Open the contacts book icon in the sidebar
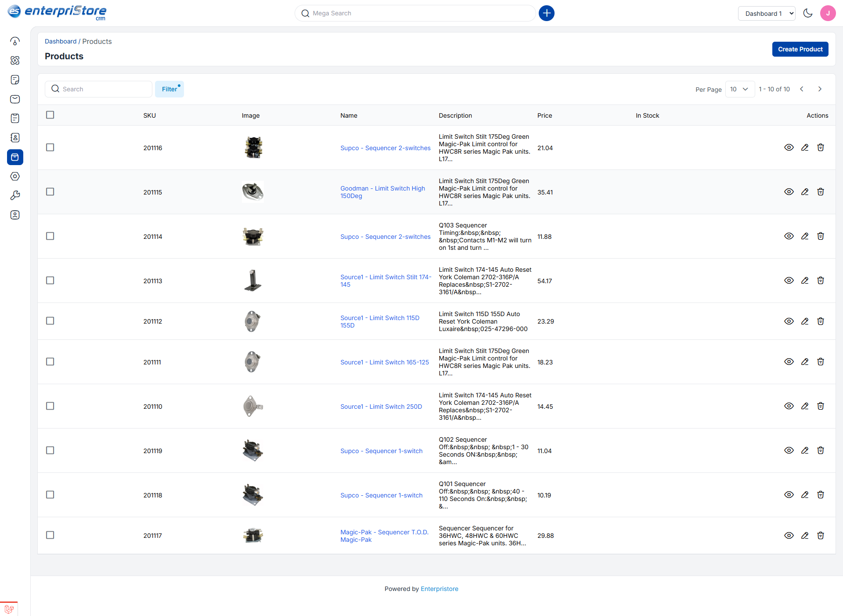This screenshot has height=616, width=843. [x=15, y=137]
